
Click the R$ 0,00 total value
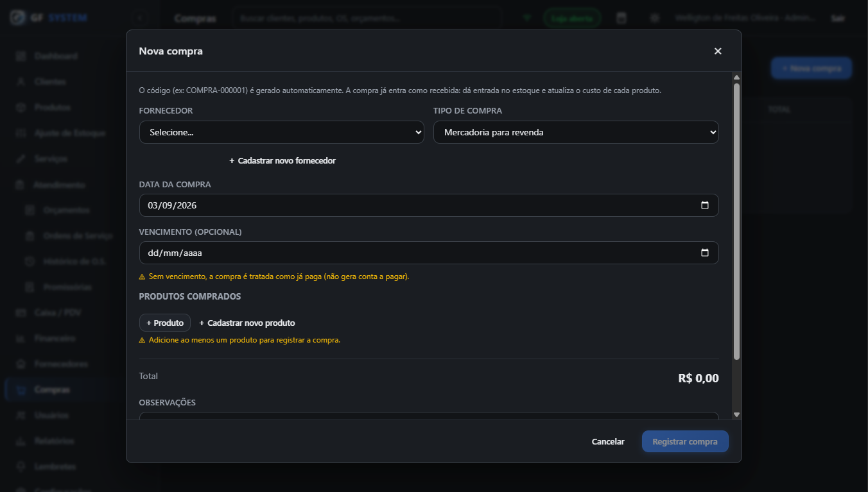click(699, 378)
